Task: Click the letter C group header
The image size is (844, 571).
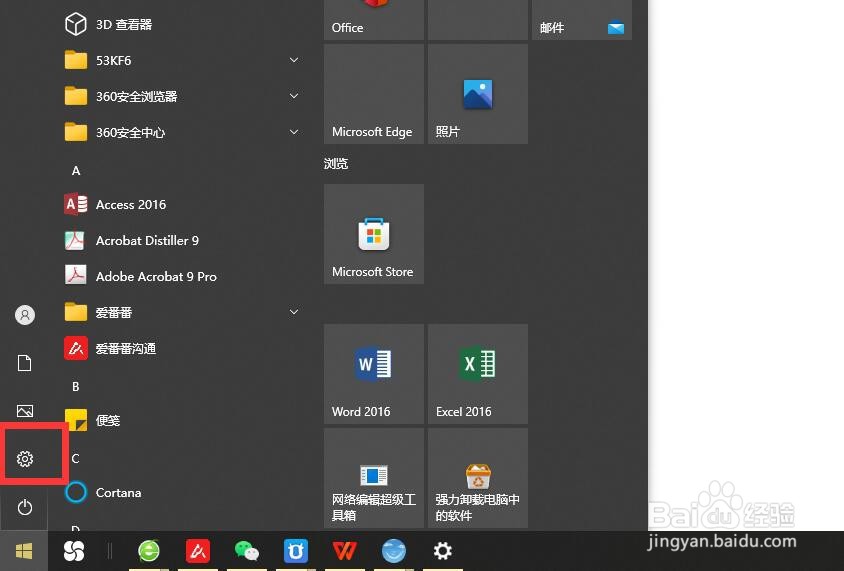Action: 75,459
